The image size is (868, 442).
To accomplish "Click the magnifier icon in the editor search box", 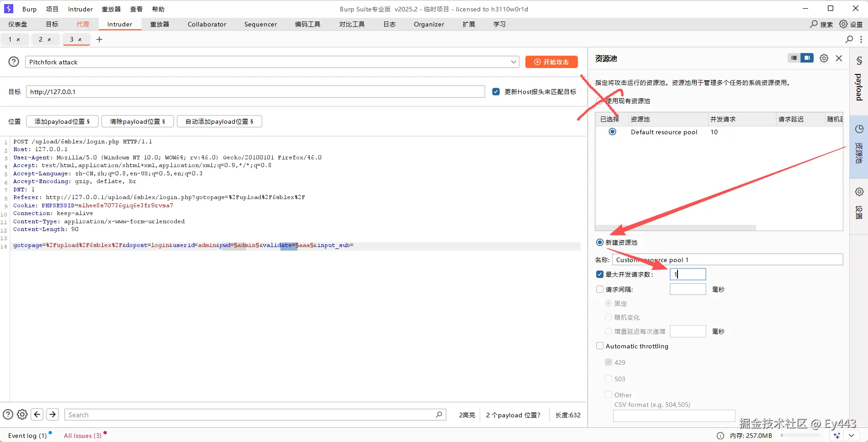I will pos(439,415).
